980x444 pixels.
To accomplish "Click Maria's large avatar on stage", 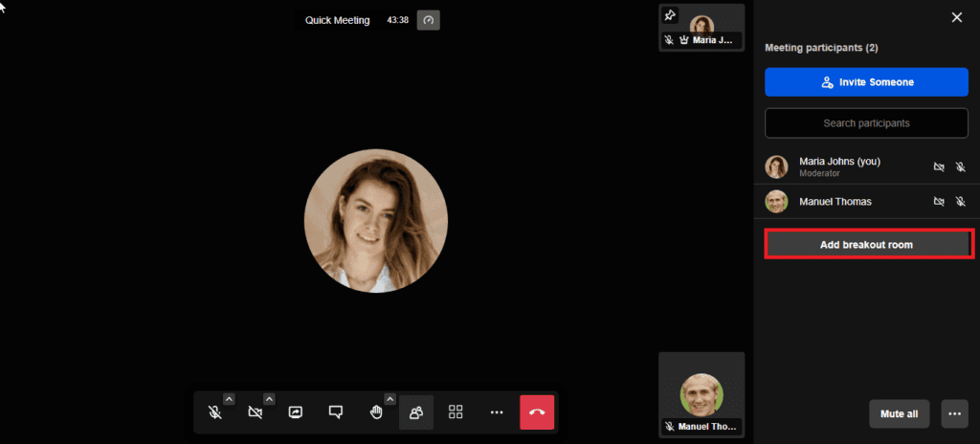I will [x=375, y=221].
